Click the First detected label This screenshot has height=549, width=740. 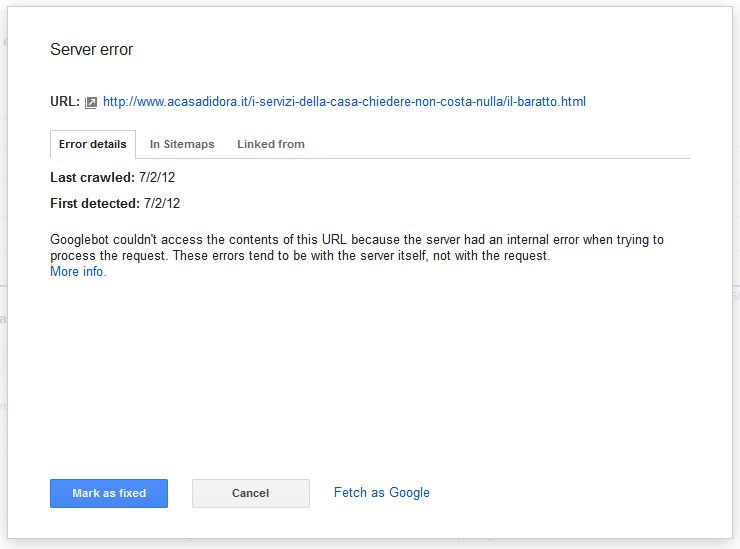pos(95,203)
